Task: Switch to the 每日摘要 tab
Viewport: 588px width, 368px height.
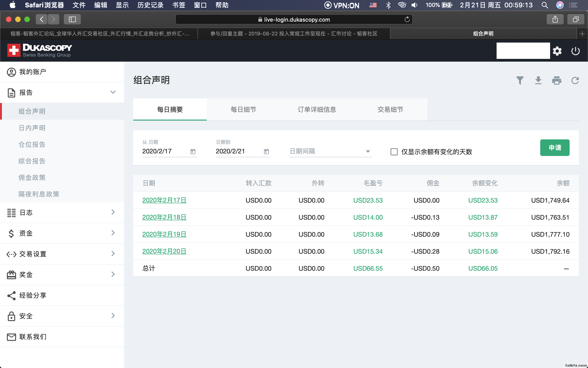Action: (170, 109)
